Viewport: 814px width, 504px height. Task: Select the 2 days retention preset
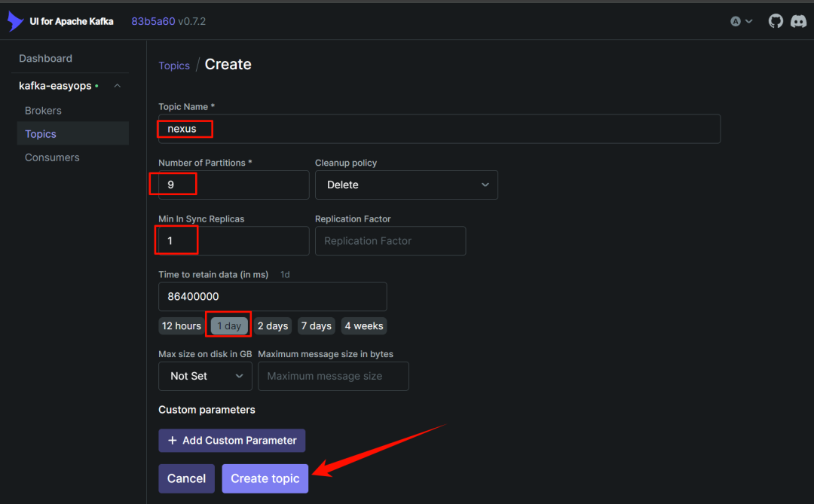pos(273,326)
